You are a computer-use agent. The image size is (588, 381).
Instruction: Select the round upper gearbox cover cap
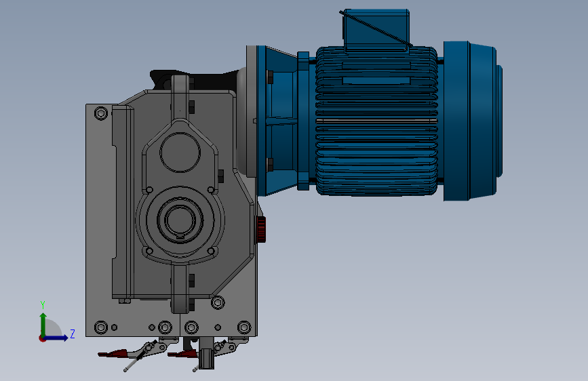[x=180, y=153]
